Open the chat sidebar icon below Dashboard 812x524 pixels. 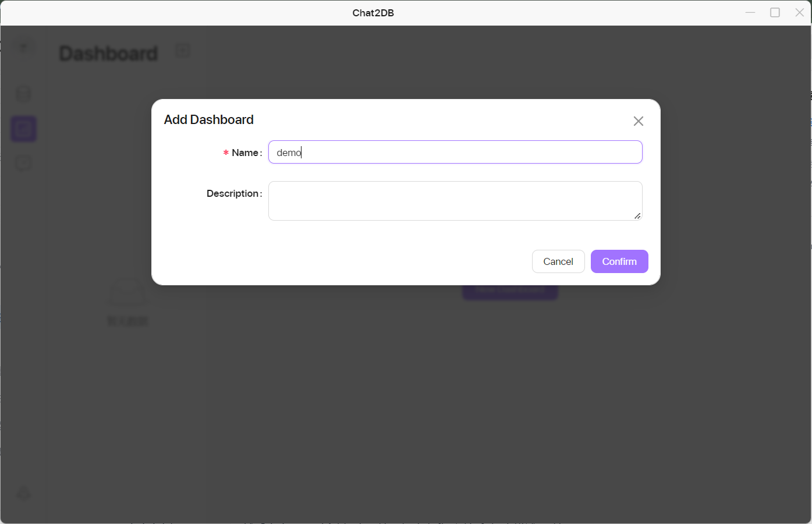23,163
